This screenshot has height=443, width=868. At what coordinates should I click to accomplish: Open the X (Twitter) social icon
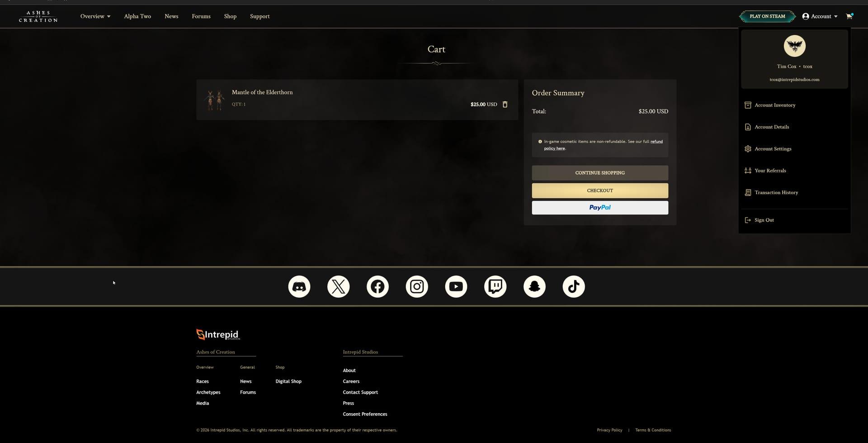339,286
